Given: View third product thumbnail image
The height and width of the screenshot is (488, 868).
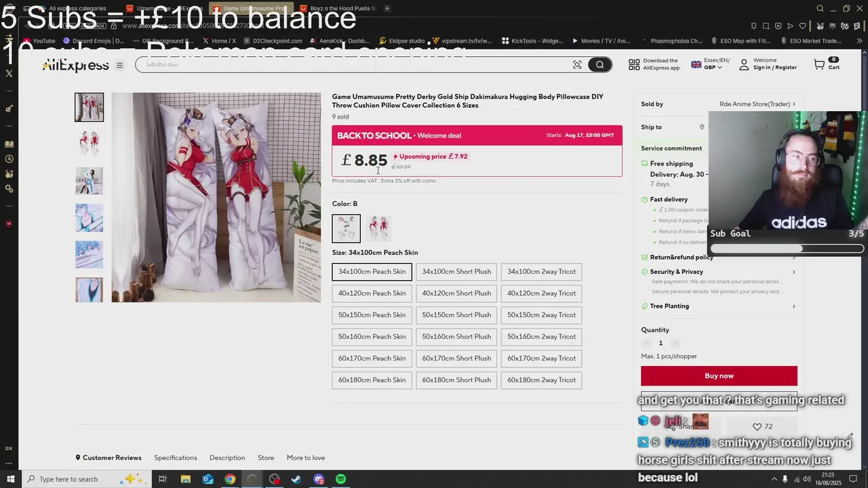Looking at the screenshot, I should point(89,181).
